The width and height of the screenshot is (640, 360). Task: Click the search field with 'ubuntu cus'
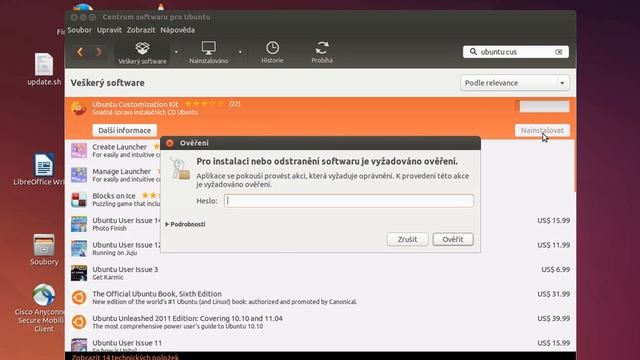(x=516, y=52)
